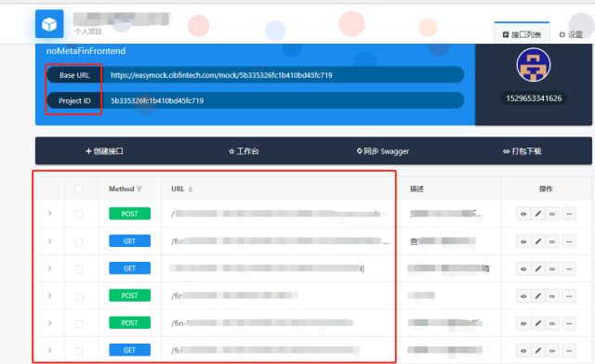Expand the fifth row POST details

(x=49, y=323)
